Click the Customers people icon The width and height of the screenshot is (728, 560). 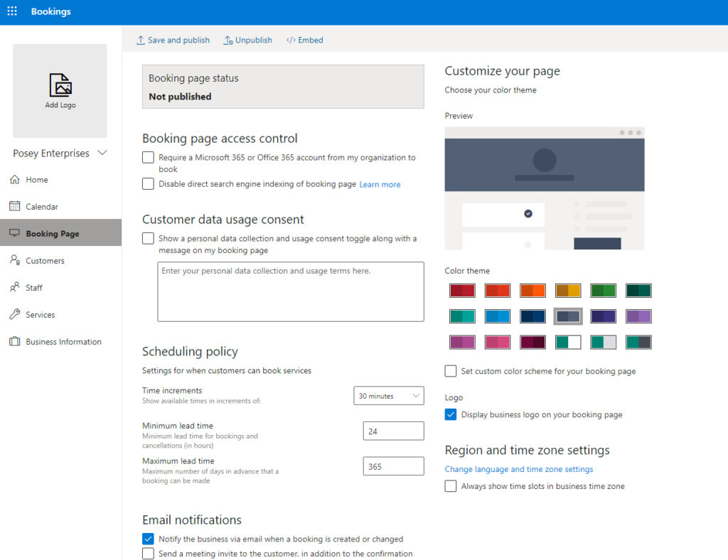[15, 260]
